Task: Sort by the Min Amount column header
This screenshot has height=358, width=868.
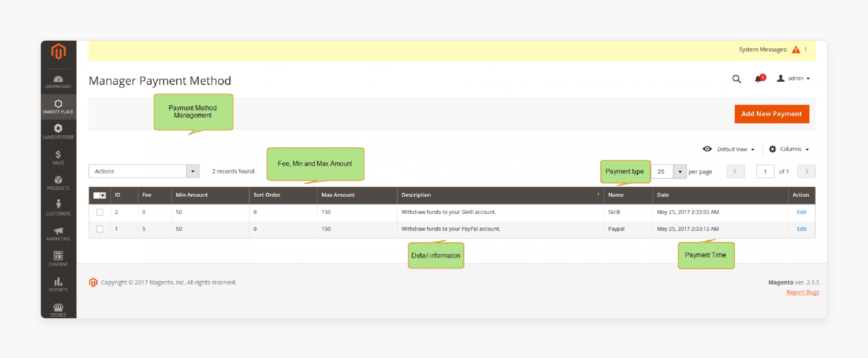Action: (x=210, y=195)
